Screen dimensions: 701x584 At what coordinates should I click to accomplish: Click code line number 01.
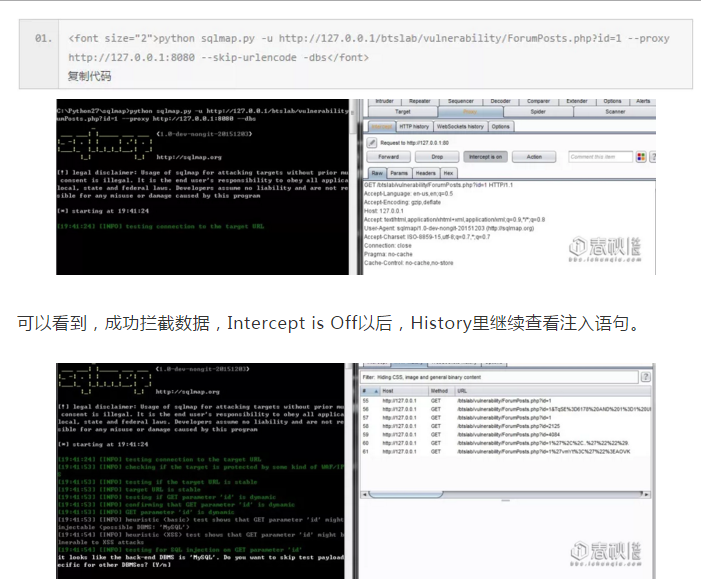[x=43, y=38]
